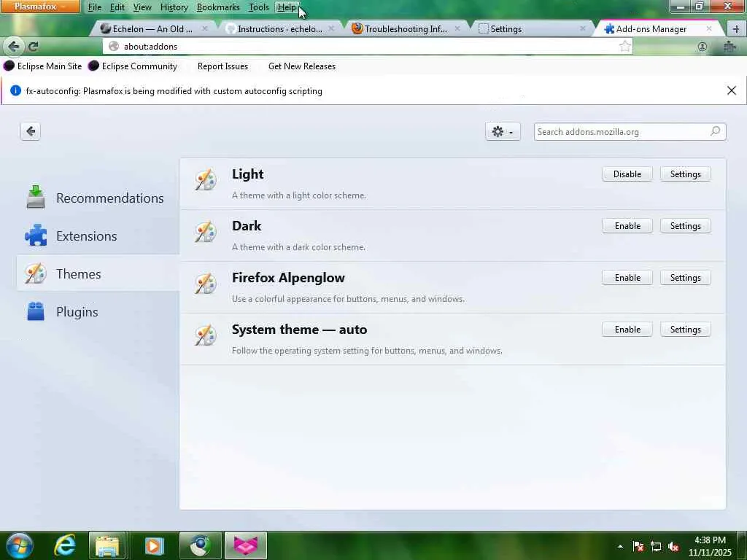Launch Internet Explorer from taskbar
The width and height of the screenshot is (747, 560).
coord(64,545)
